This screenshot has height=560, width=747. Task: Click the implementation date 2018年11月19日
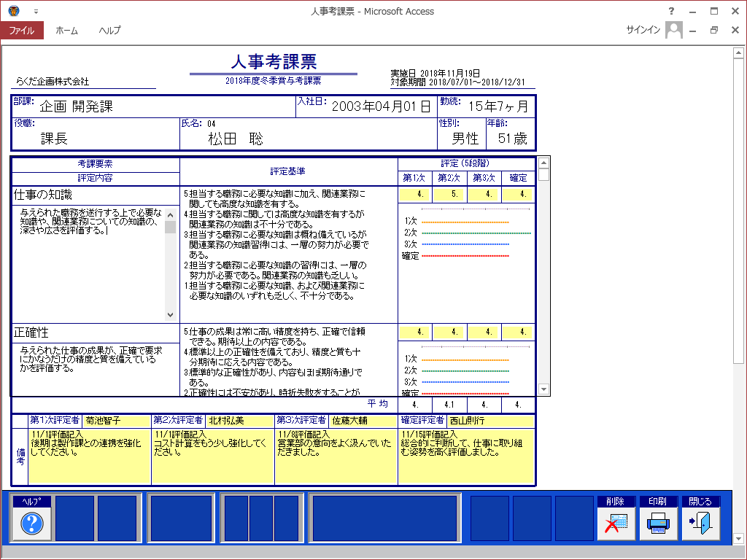(x=449, y=74)
